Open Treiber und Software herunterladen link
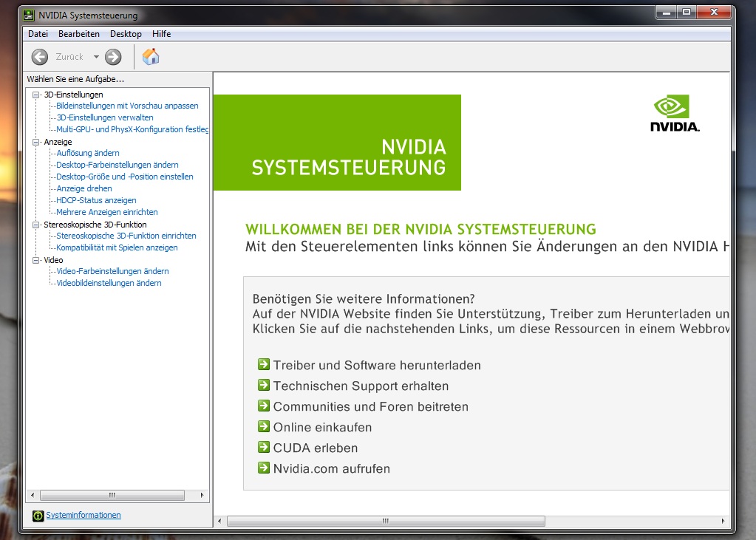 (x=377, y=365)
